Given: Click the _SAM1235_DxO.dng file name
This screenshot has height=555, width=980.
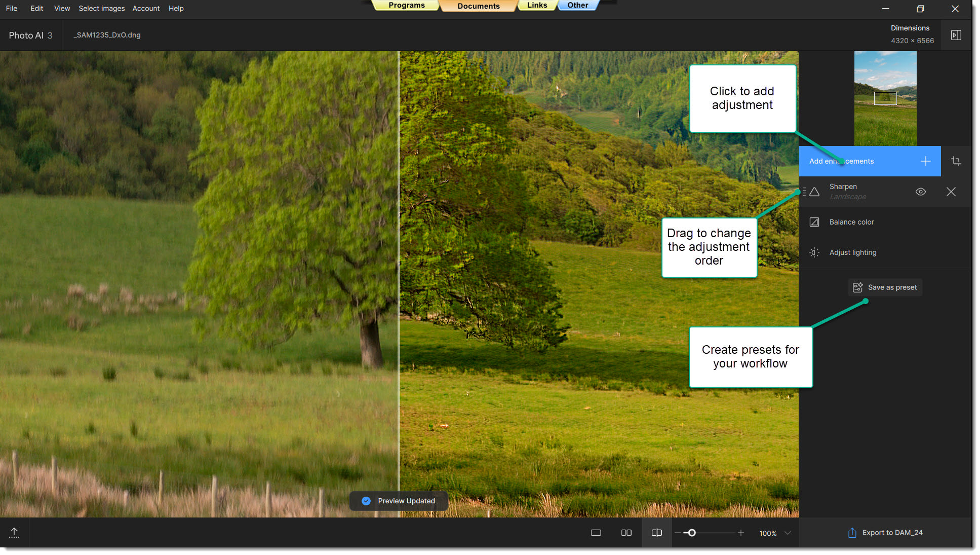Looking at the screenshot, I should (x=107, y=35).
